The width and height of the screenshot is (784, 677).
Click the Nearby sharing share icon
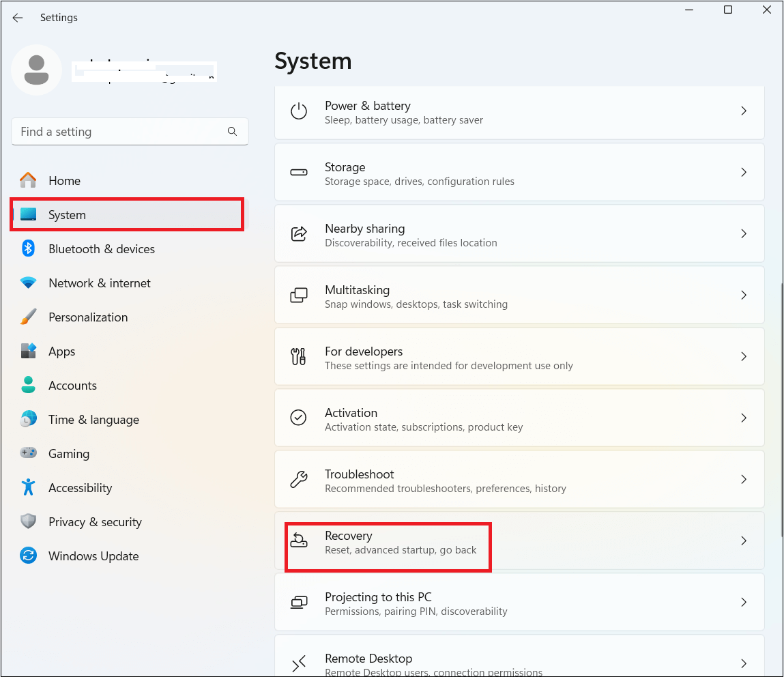click(x=298, y=233)
